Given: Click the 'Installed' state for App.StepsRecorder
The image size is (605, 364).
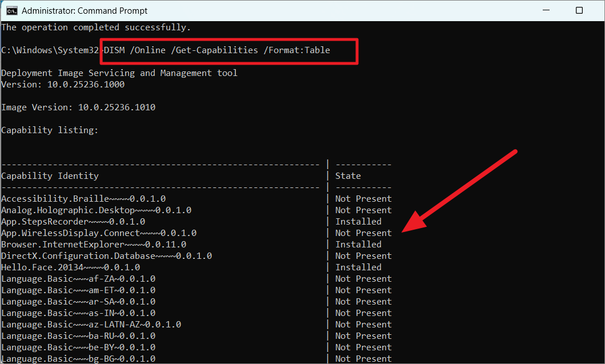Looking at the screenshot, I should (358, 222).
